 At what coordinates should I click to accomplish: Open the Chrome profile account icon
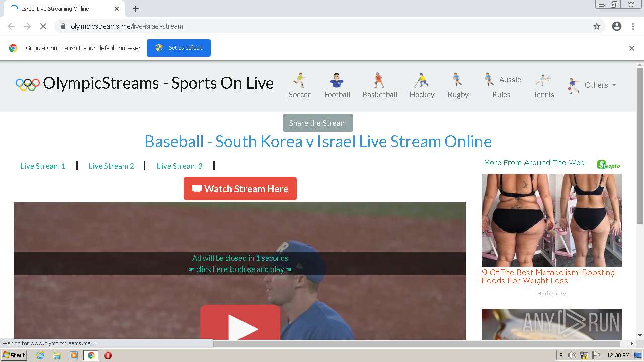coord(617,26)
